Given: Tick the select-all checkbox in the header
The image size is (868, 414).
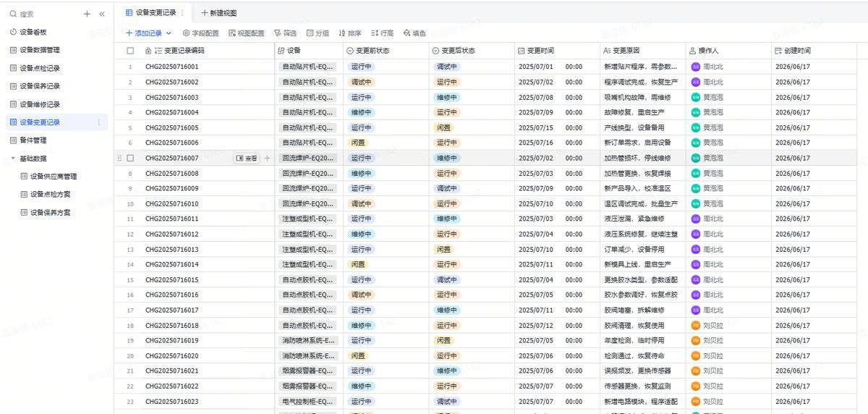Looking at the screenshot, I should (130, 51).
